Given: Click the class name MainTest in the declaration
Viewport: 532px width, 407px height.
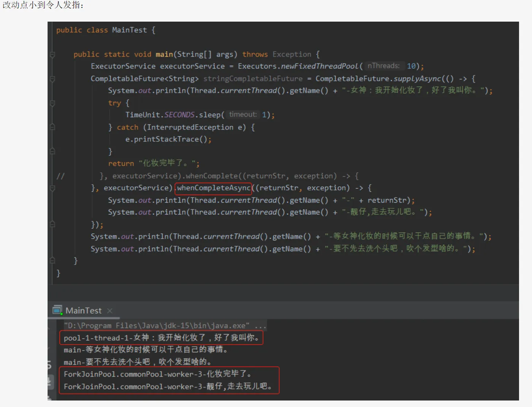Looking at the screenshot, I should click(129, 30).
